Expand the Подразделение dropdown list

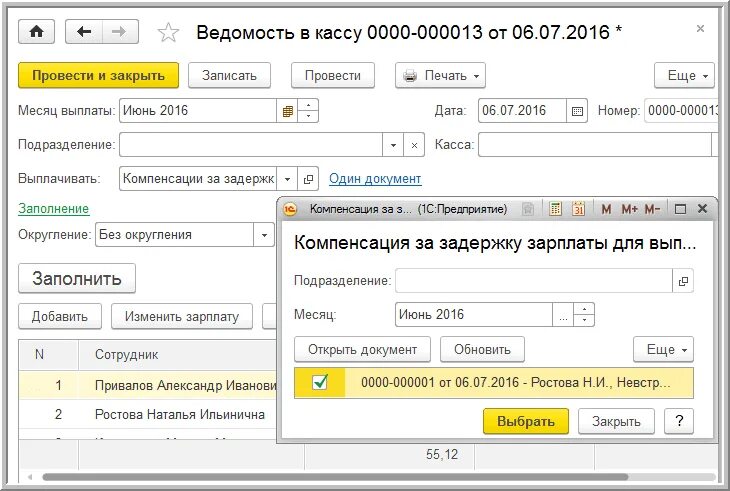point(393,145)
